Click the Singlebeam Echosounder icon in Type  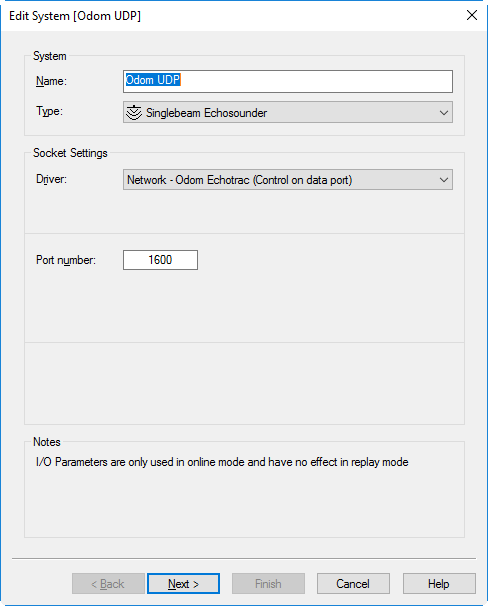click(134, 113)
